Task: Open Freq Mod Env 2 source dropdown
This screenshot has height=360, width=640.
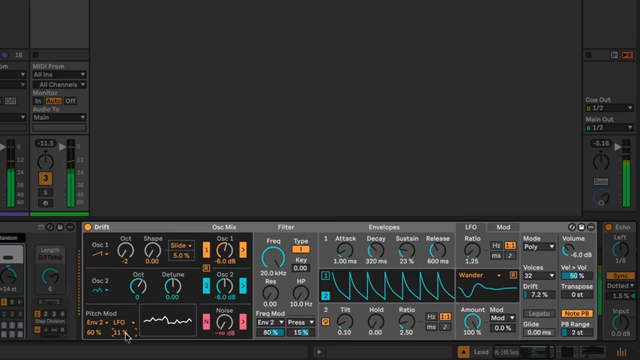Action: coord(270,322)
